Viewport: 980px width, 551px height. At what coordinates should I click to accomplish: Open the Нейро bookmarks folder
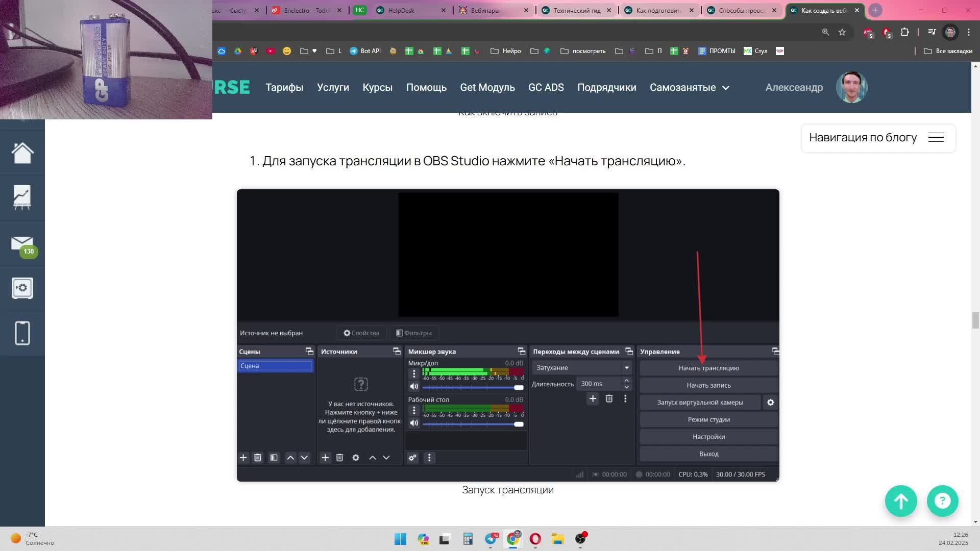(x=506, y=51)
